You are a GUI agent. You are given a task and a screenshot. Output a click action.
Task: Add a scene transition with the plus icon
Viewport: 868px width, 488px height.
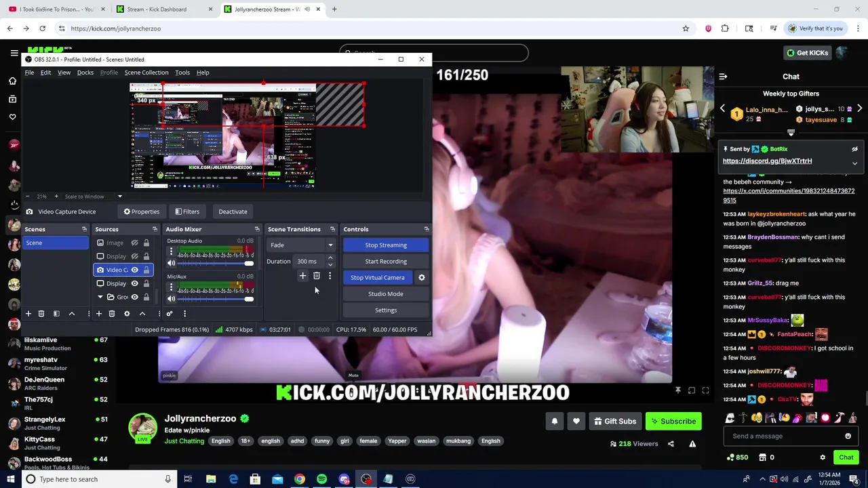click(x=302, y=276)
